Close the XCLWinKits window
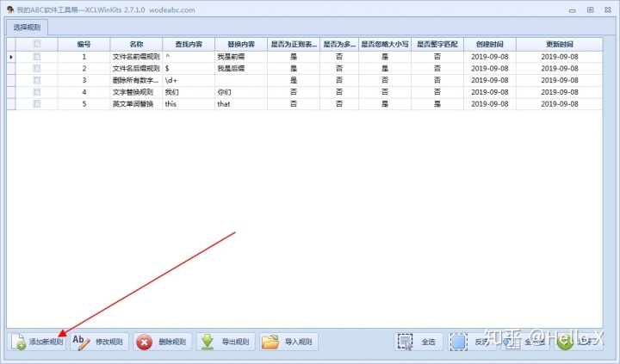The width and height of the screenshot is (620, 364). tap(608, 9)
